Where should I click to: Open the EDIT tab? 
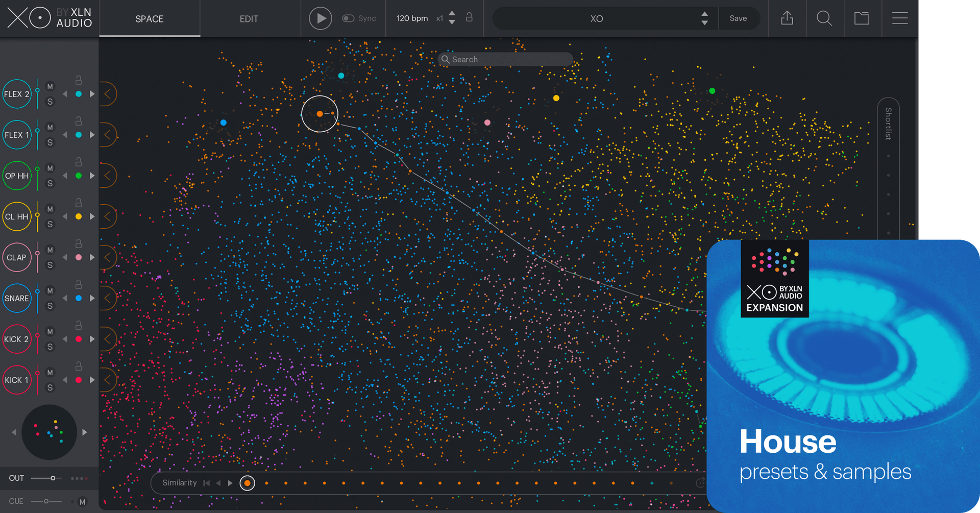coord(249,19)
